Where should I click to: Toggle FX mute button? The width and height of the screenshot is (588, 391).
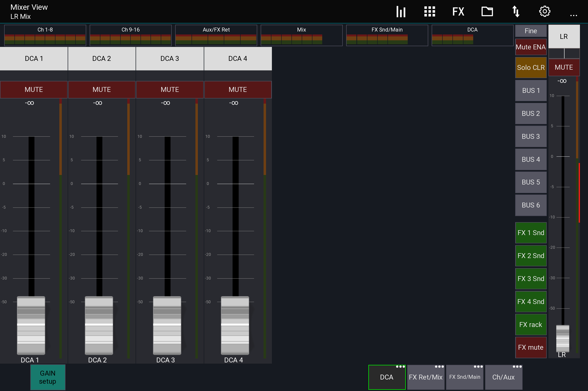[x=531, y=347]
